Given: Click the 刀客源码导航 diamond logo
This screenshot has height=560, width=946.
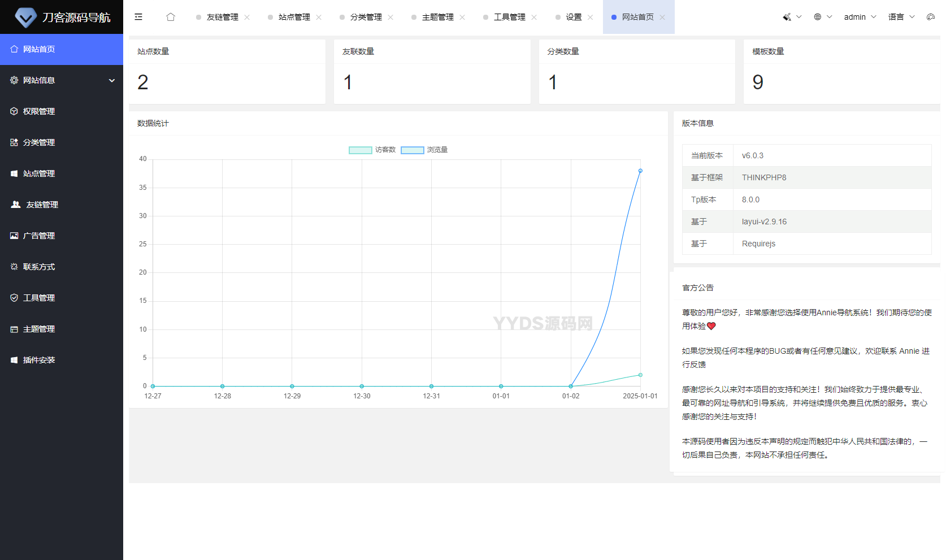Looking at the screenshot, I should tap(25, 18).
